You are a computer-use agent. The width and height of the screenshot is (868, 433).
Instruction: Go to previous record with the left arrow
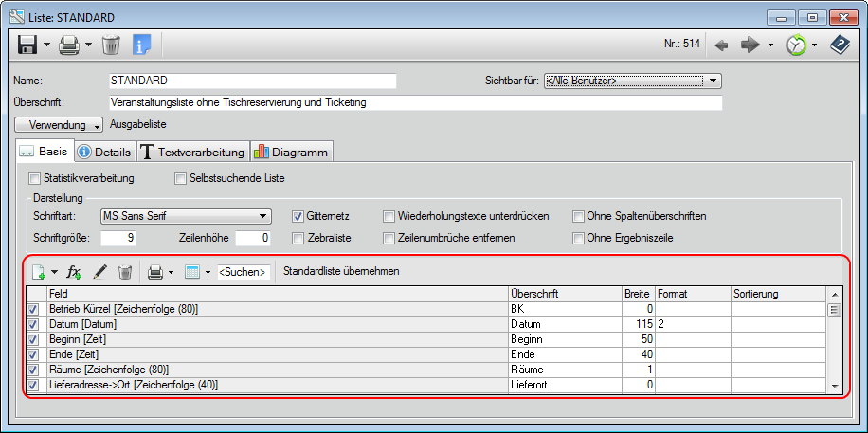(721, 45)
